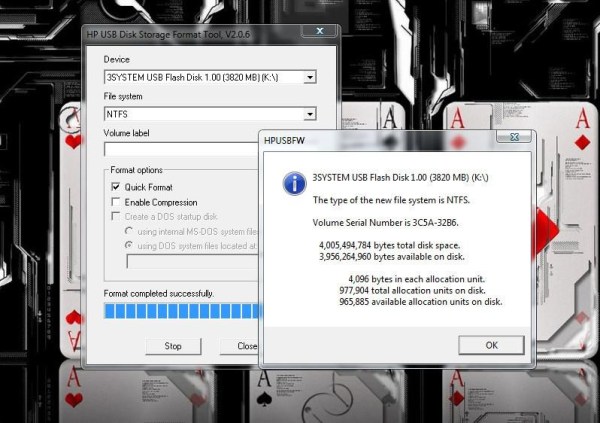Click the 'Format options' group label

[x=137, y=170]
